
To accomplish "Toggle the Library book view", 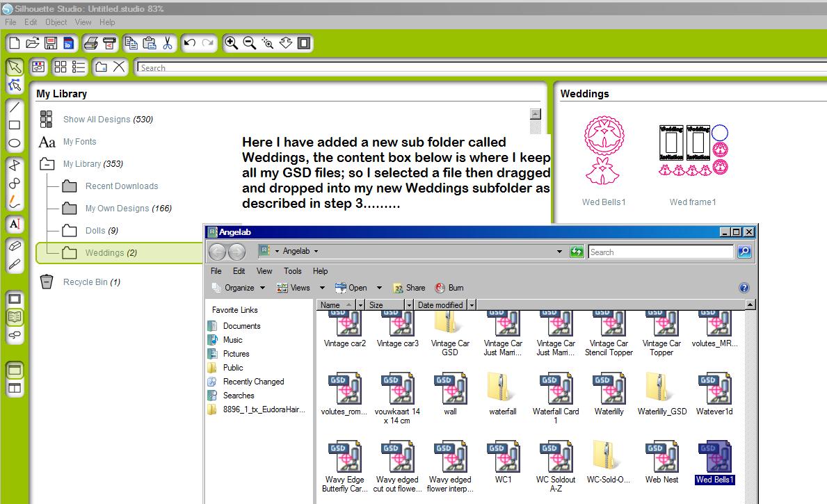I will [15, 317].
